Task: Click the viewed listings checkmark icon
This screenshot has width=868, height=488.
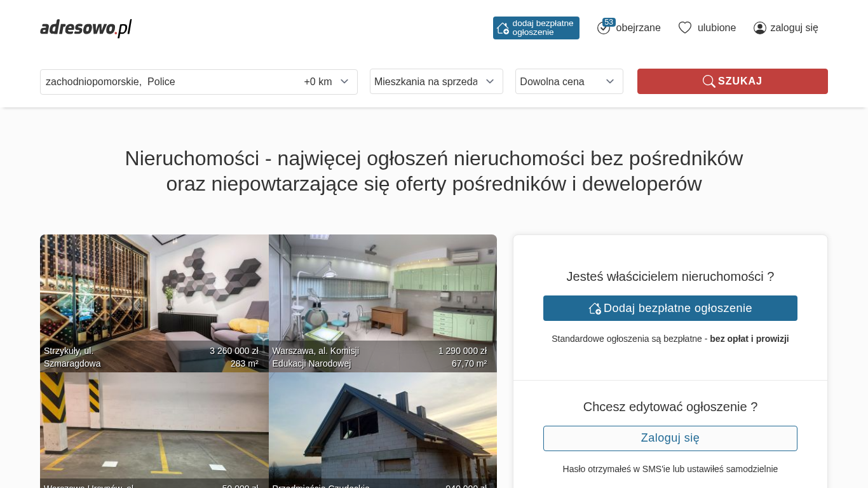Action: click(603, 29)
